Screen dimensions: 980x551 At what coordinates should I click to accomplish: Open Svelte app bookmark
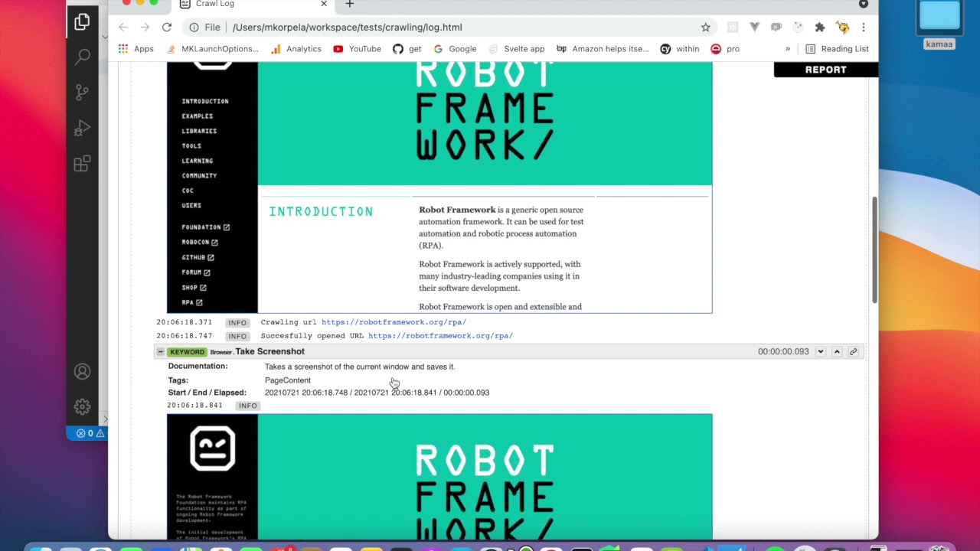516,49
